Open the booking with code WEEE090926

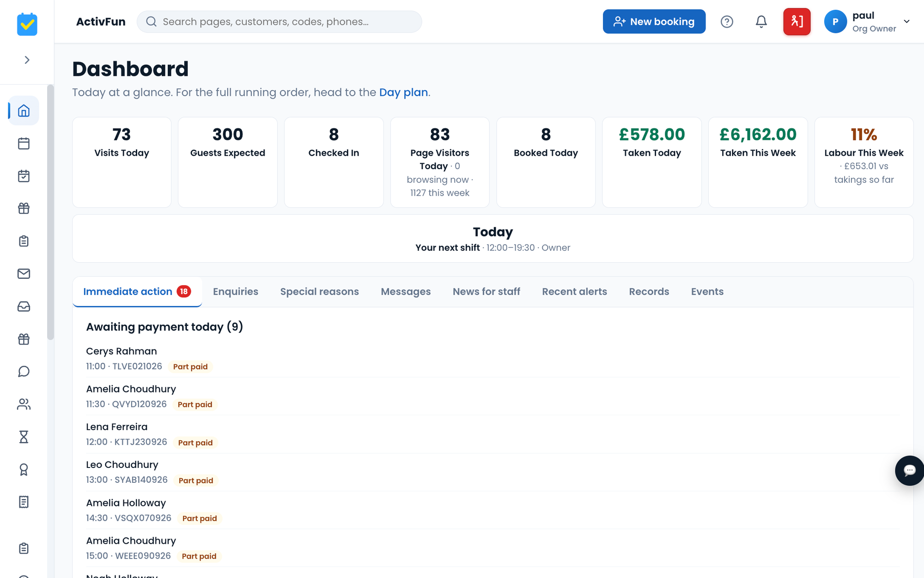coord(492,548)
